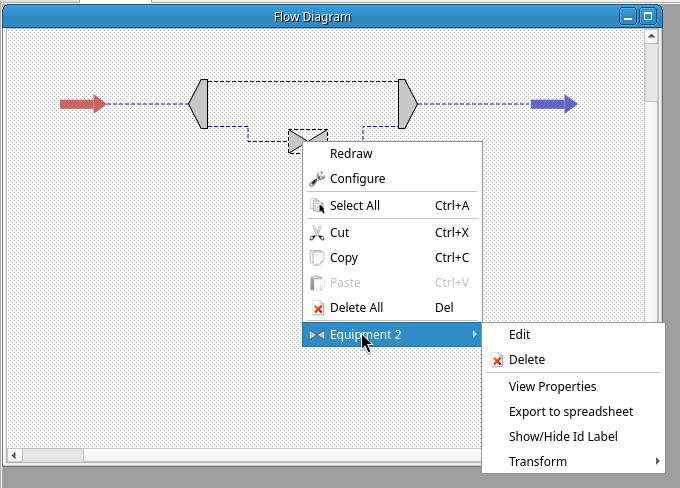Viewport: 680px width, 488px height.
Task: Click the grayed-out Paste clipboard icon
Action: (317, 283)
